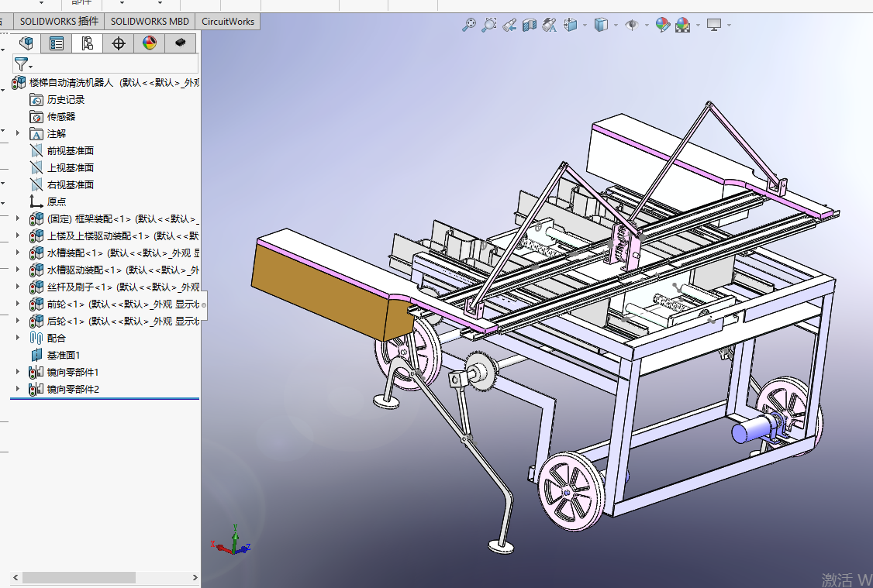
Task: Switch to DimXpertManager tab
Action: tap(118, 43)
